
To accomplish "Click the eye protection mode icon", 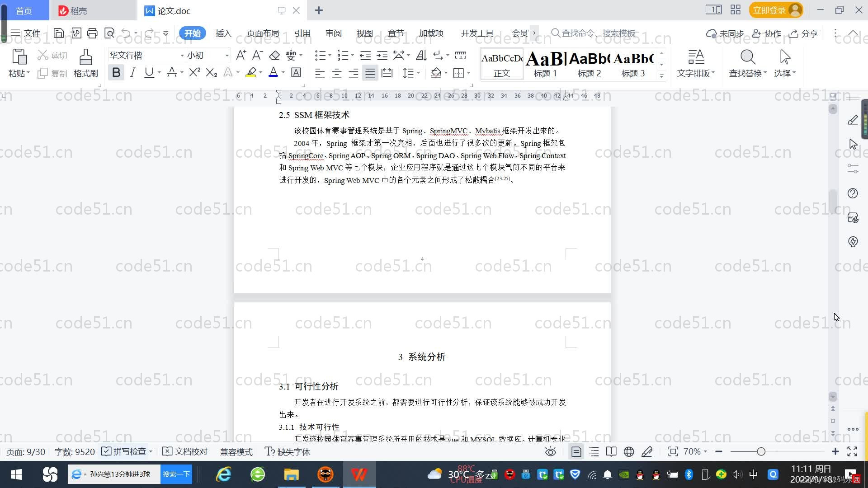I will pos(550,452).
